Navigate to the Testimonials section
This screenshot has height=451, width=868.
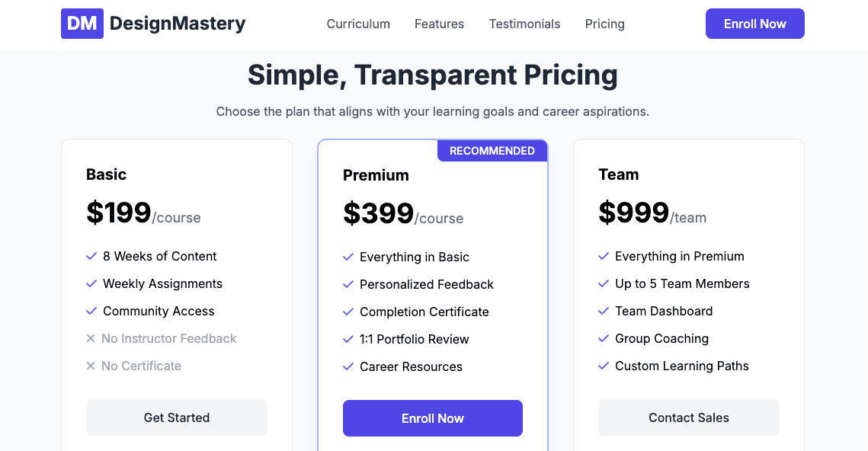(x=524, y=24)
